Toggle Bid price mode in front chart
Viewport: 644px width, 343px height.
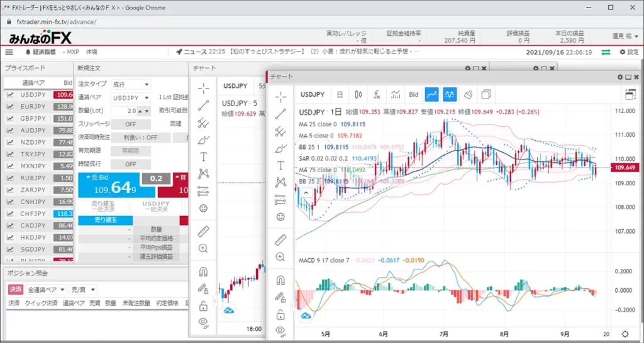click(x=414, y=95)
